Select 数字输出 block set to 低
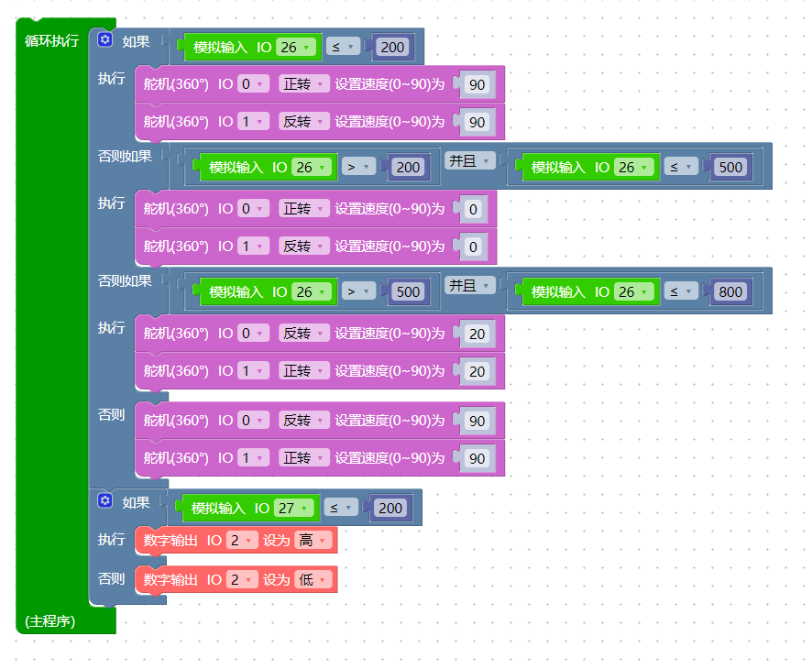 point(236,579)
